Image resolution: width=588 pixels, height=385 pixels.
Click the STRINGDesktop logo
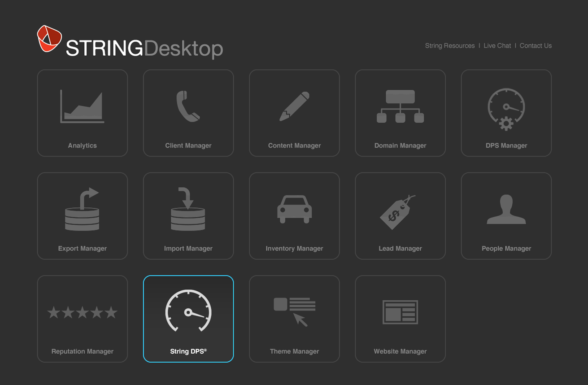coord(143,48)
